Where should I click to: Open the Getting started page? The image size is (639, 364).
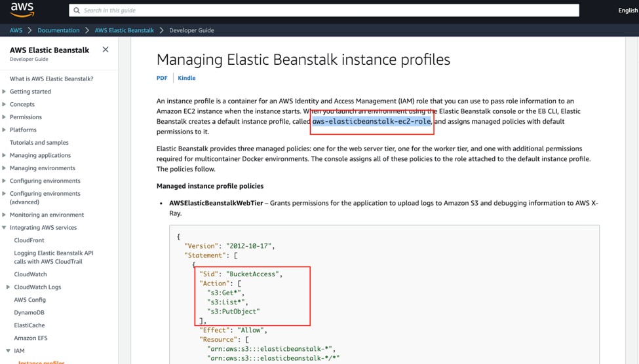coord(31,92)
